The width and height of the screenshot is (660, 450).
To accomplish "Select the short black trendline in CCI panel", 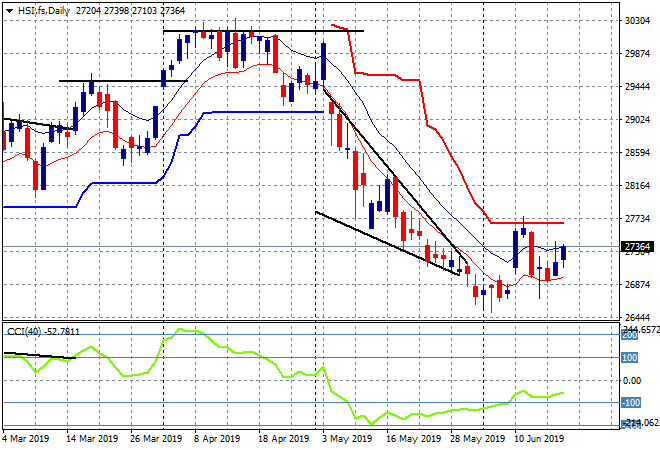I will pos(40,356).
